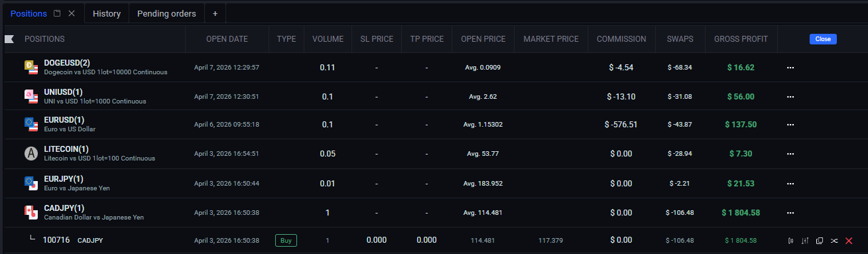The image size is (868, 254).
Task: Click the sliders modify icon for order 100716
Action: (x=805, y=240)
